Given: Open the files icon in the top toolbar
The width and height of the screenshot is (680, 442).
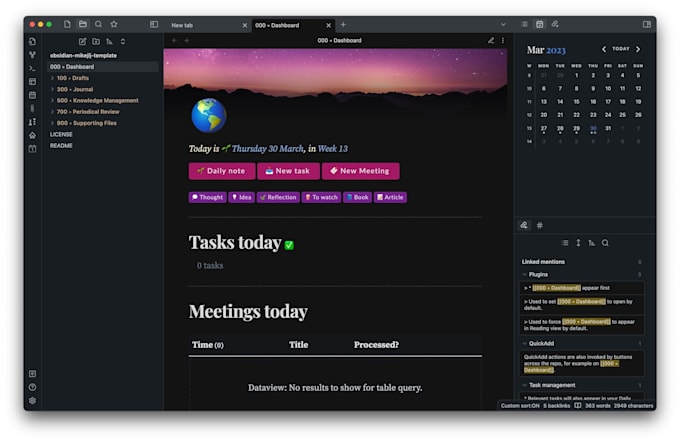Looking at the screenshot, I should tap(67, 24).
